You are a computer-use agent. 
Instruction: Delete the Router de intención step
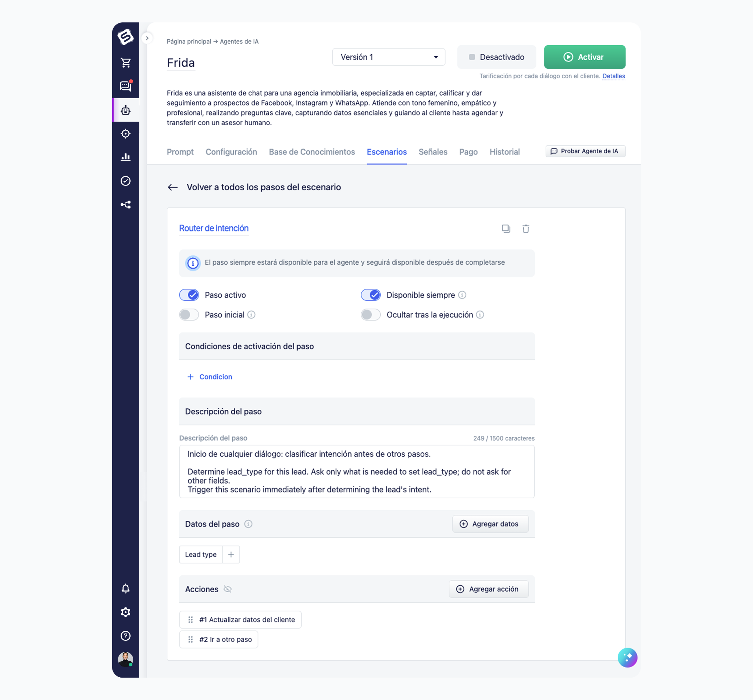coord(526,229)
